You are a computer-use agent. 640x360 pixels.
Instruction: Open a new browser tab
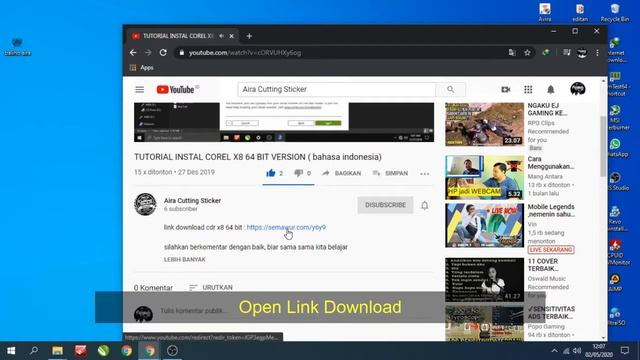click(249, 36)
